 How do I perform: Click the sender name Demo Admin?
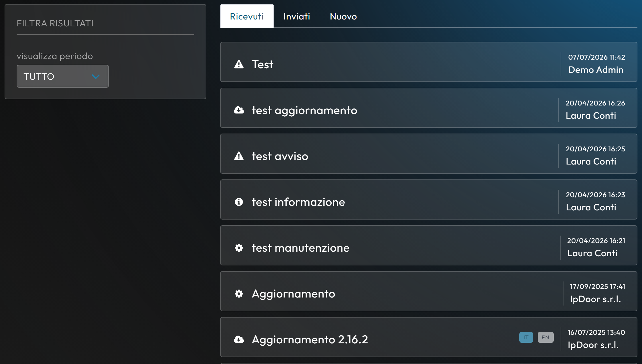point(596,70)
